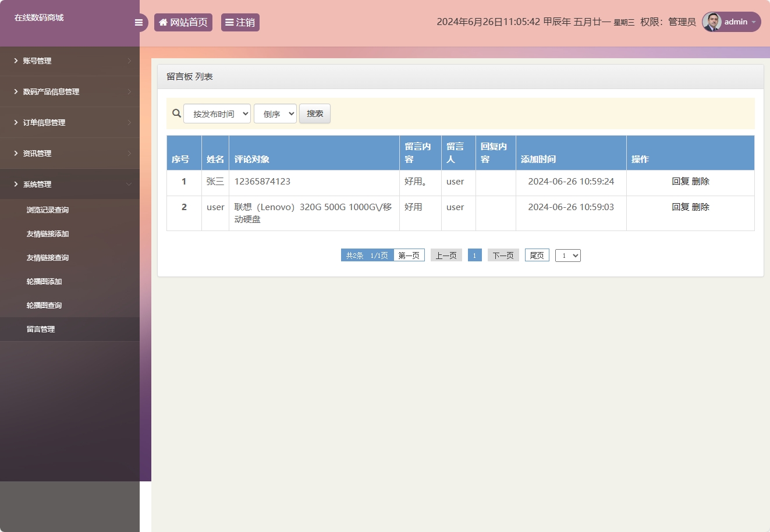Click the magnifier search icon in the filter bar
Viewport: 770px width, 532px height.
click(176, 113)
